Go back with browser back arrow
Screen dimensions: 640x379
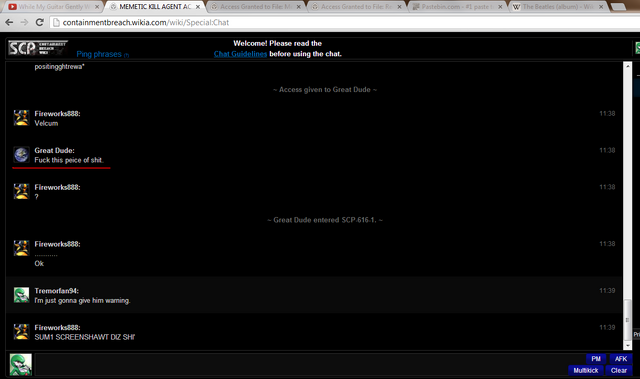click(9, 22)
